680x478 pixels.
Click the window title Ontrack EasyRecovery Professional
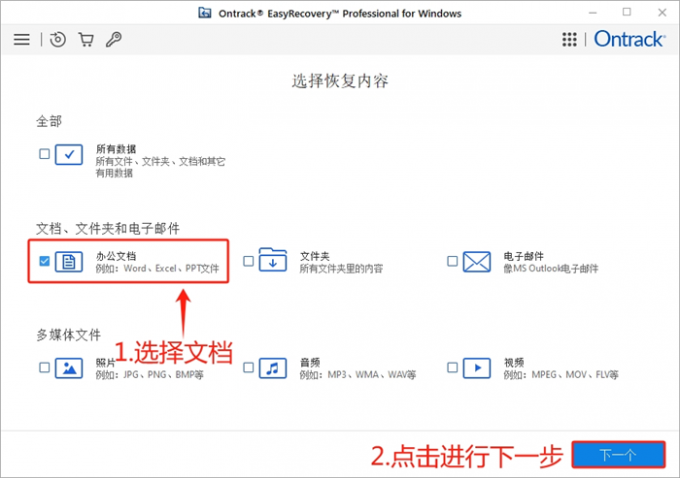tap(340, 13)
